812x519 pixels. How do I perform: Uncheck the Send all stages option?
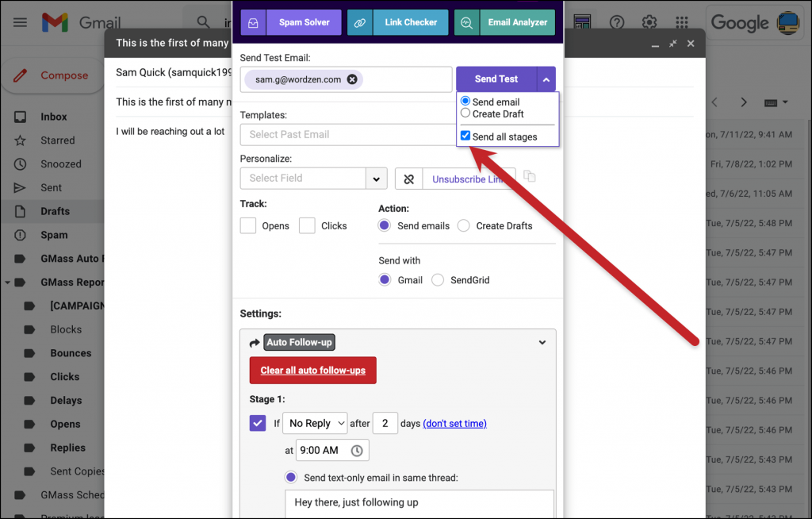pyautogui.click(x=465, y=135)
